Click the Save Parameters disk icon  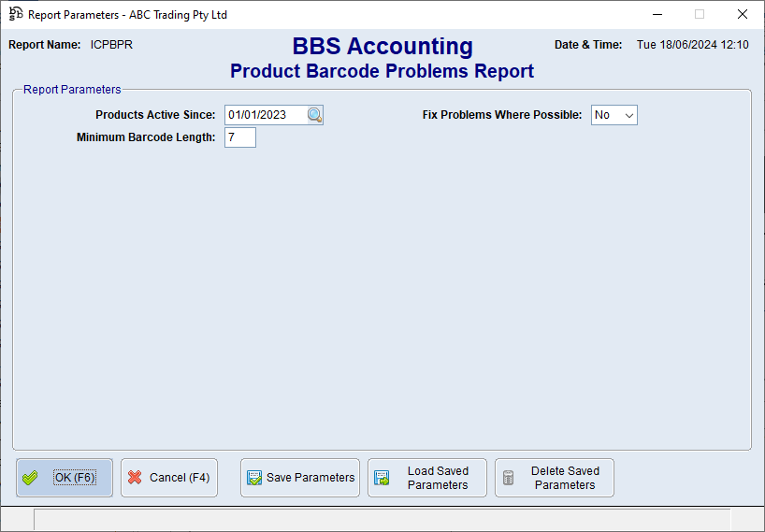coord(253,478)
